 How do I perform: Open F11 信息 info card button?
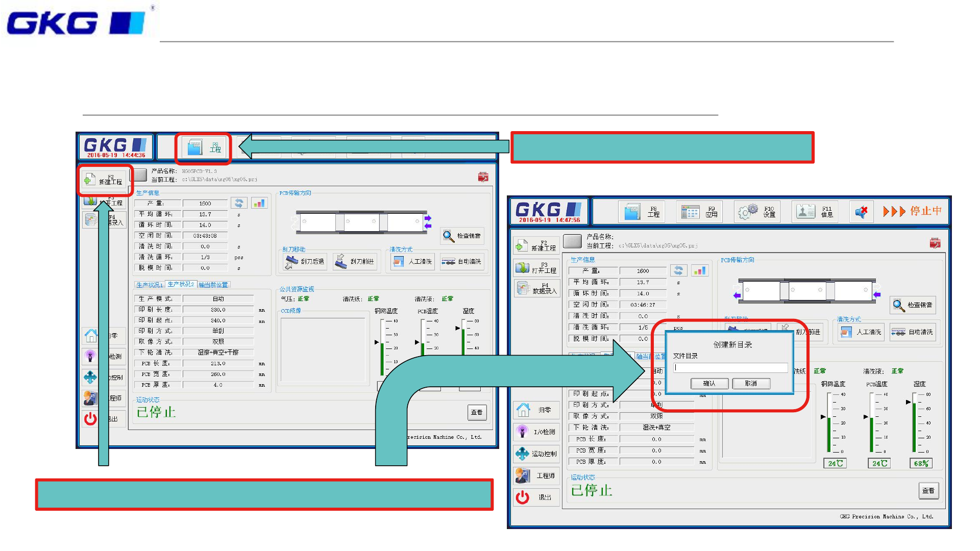815,212
